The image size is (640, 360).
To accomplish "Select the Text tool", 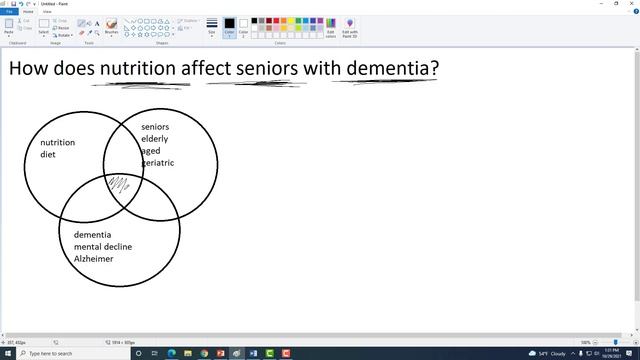I will [97, 23].
